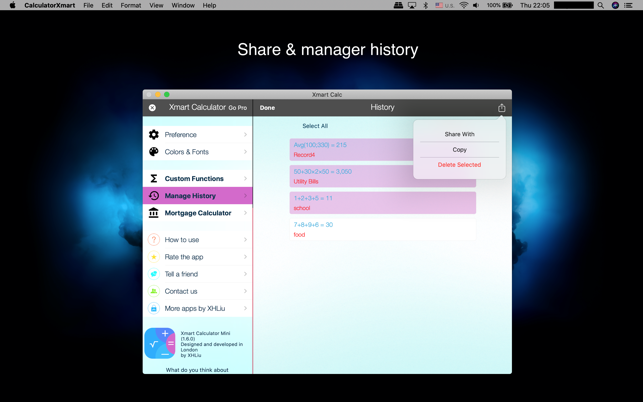Image resolution: width=643 pixels, height=402 pixels.
Task: Click the Contact us people icon
Action: point(154,291)
